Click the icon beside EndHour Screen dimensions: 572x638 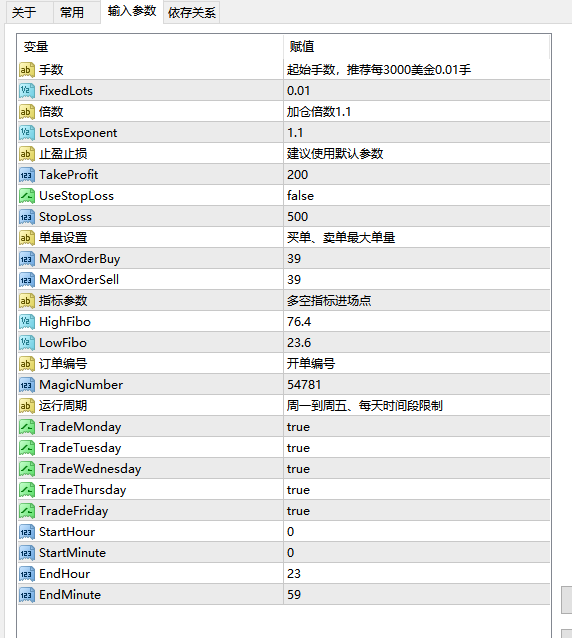(x=26, y=574)
